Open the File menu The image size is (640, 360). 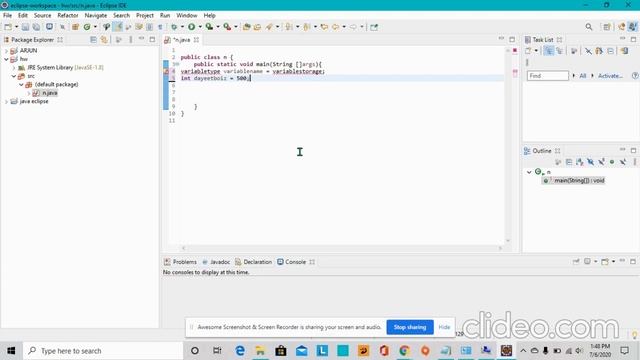coord(7,15)
